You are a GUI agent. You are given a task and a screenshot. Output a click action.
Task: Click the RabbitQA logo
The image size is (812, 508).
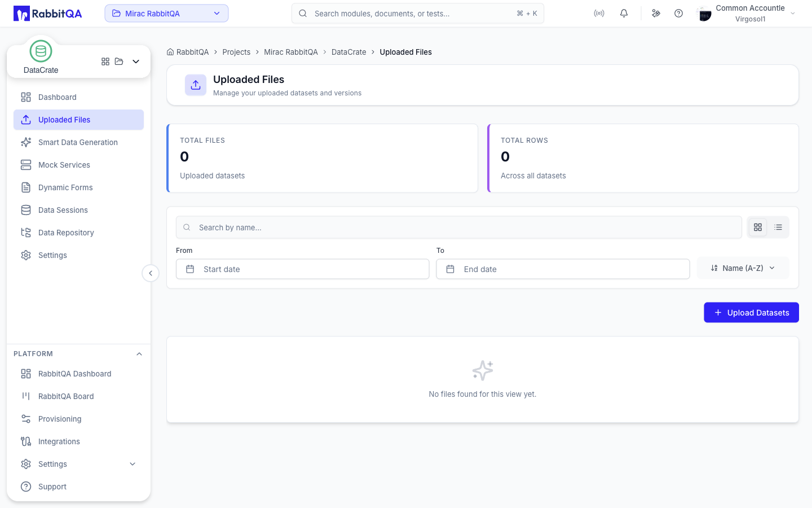[x=48, y=14]
